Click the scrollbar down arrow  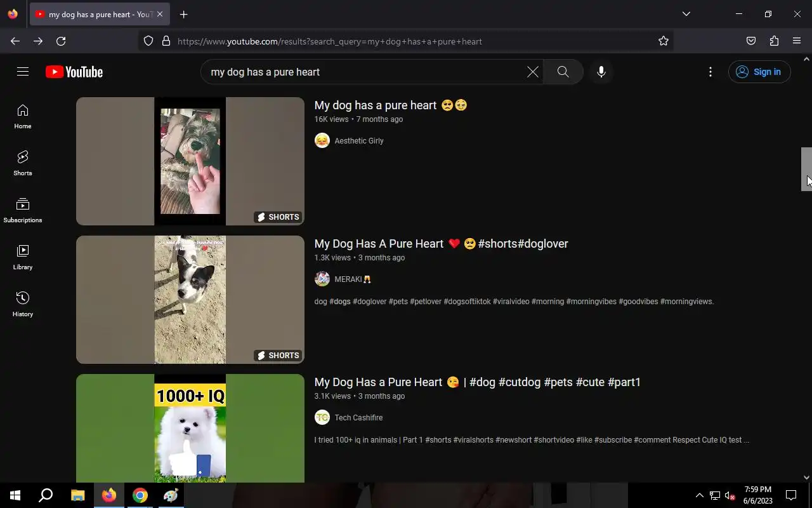click(x=806, y=478)
